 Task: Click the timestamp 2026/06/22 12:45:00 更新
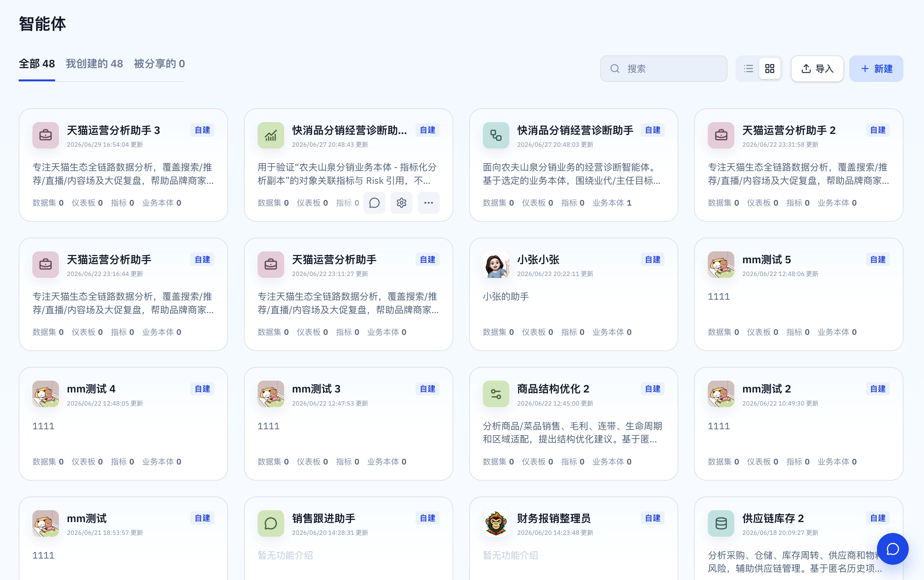click(x=555, y=404)
